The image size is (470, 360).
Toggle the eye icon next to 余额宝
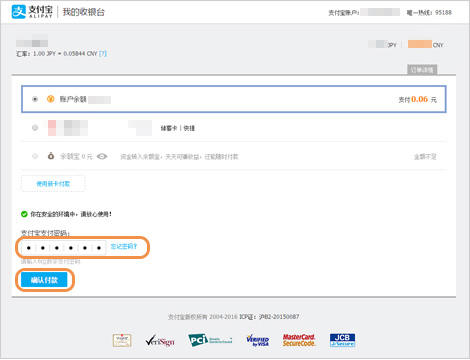pyautogui.click(x=102, y=156)
